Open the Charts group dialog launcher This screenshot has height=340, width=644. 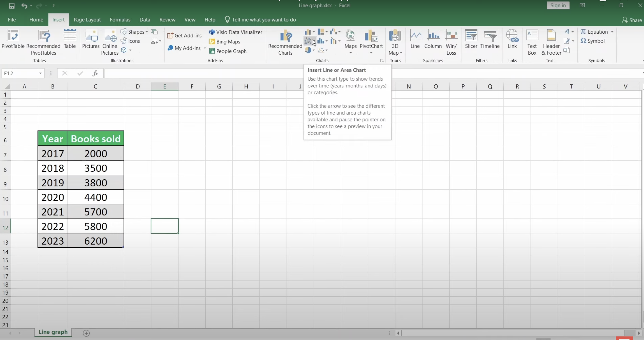coord(382,61)
